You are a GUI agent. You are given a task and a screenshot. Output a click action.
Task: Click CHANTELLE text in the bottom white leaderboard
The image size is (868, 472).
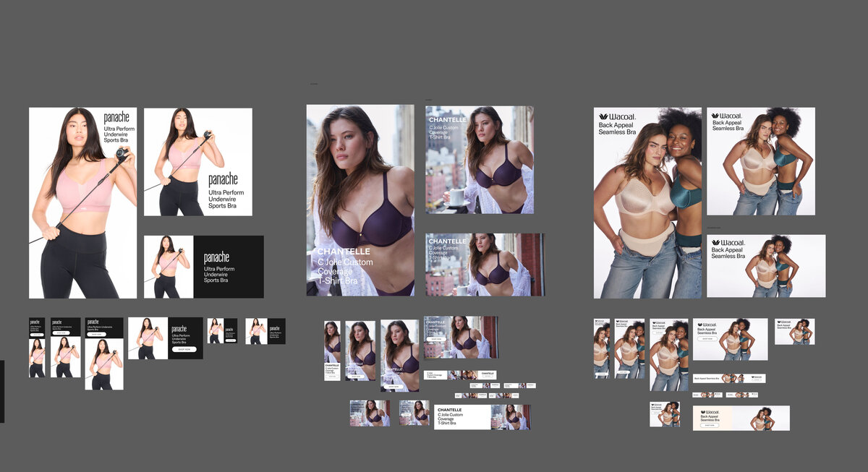click(x=450, y=410)
